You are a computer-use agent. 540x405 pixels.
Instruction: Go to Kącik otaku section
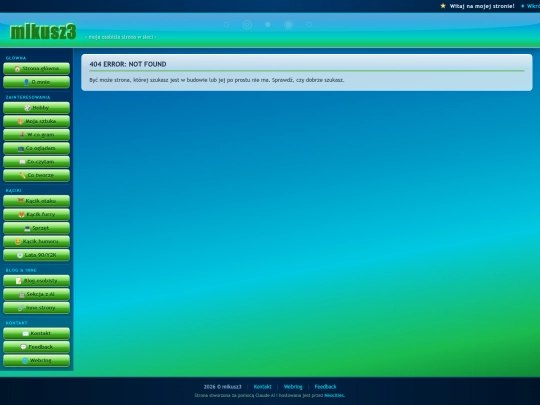[x=37, y=201]
